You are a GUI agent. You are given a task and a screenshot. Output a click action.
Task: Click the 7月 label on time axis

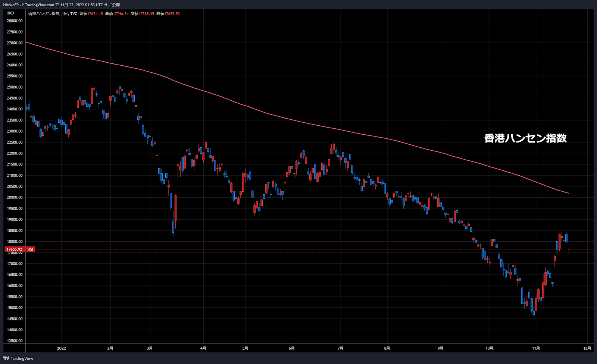point(340,348)
